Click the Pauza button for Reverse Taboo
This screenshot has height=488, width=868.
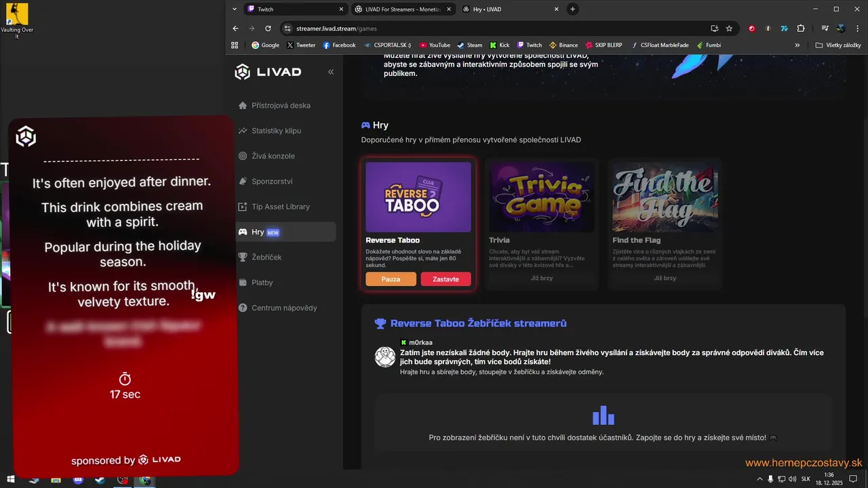coord(391,279)
